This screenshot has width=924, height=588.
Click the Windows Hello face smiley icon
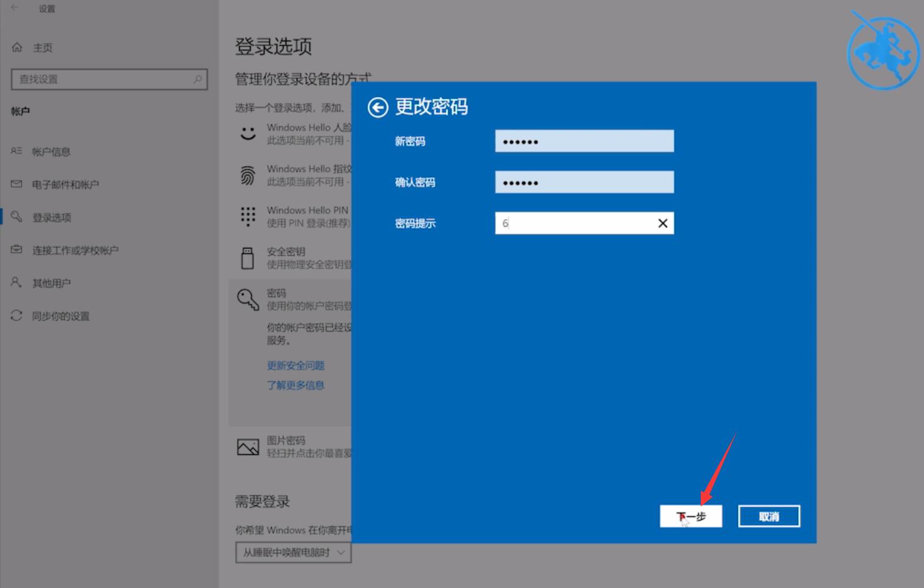248,133
